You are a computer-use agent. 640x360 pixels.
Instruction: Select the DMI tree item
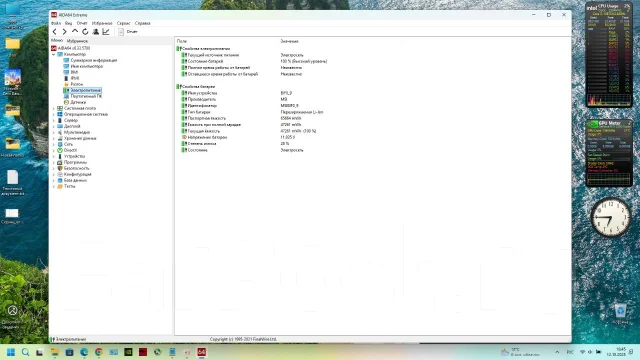(74, 72)
